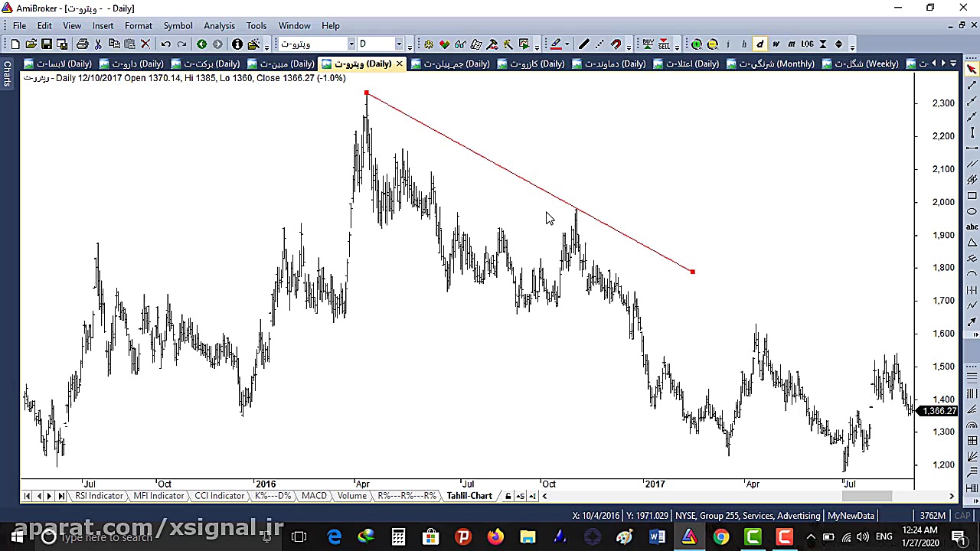Switch to hourly 'h' interval

coord(743,44)
